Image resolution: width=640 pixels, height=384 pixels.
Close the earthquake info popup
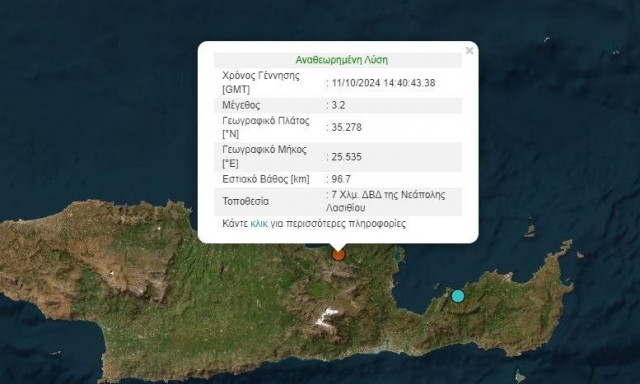tap(469, 51)
